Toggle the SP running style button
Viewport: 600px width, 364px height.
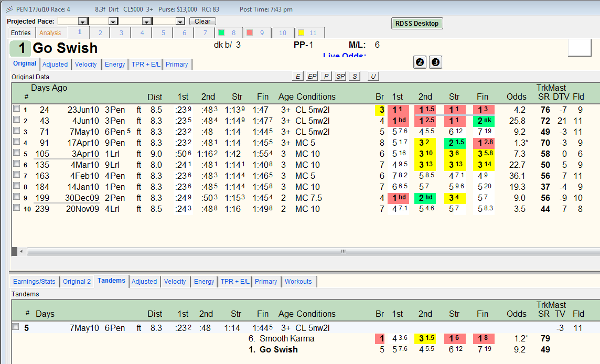tap(340, 76)
